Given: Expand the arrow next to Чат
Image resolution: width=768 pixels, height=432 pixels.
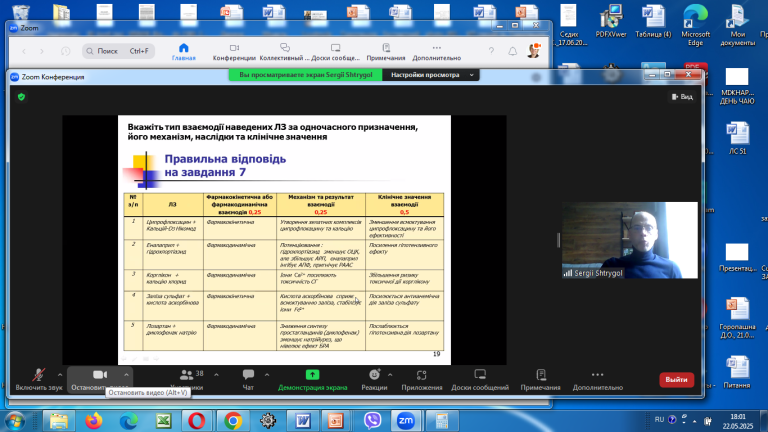Looking at the screenshot, I should tap(267, 375).
